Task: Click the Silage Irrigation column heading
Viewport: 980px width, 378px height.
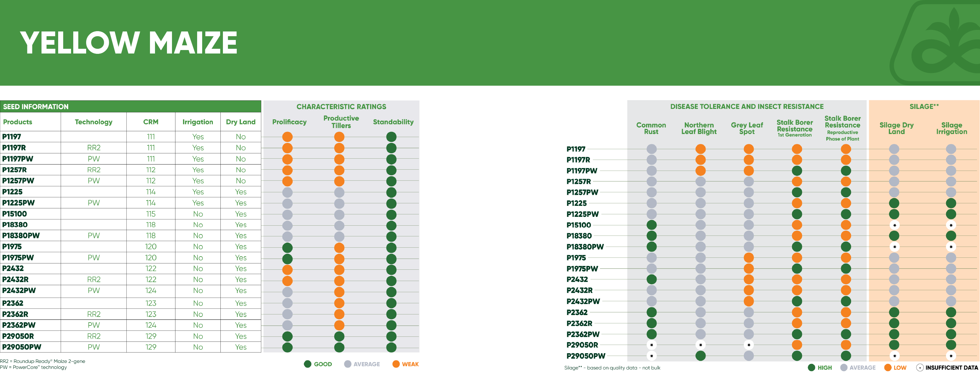Action: click(x=951, y=128)
